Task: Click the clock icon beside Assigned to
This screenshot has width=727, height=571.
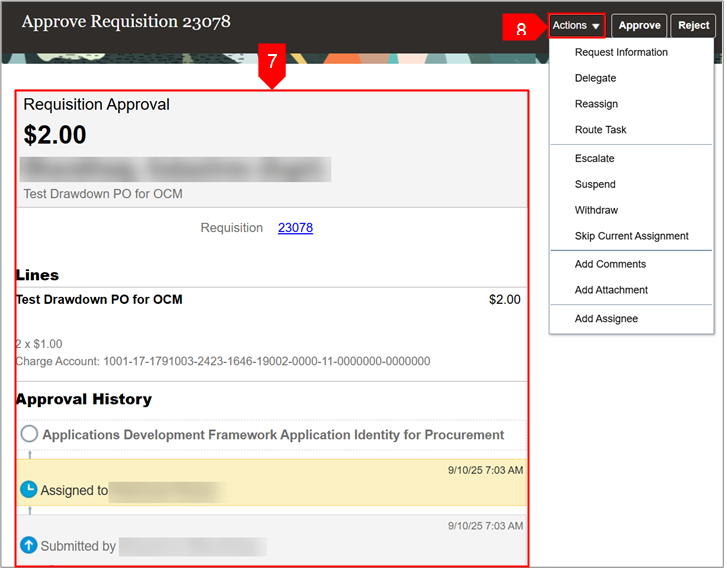Action: point(28,490)
